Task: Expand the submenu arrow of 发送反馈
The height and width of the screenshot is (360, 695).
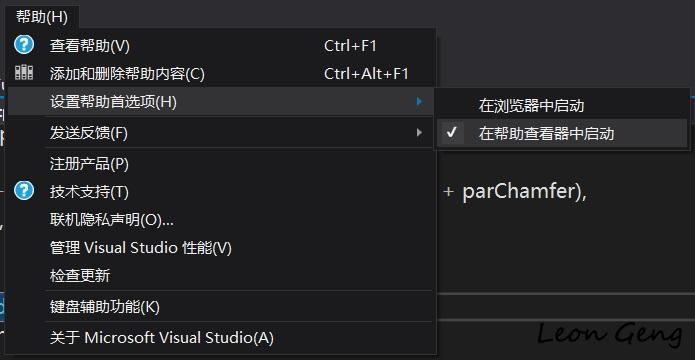Action: [x=419, y=132]
